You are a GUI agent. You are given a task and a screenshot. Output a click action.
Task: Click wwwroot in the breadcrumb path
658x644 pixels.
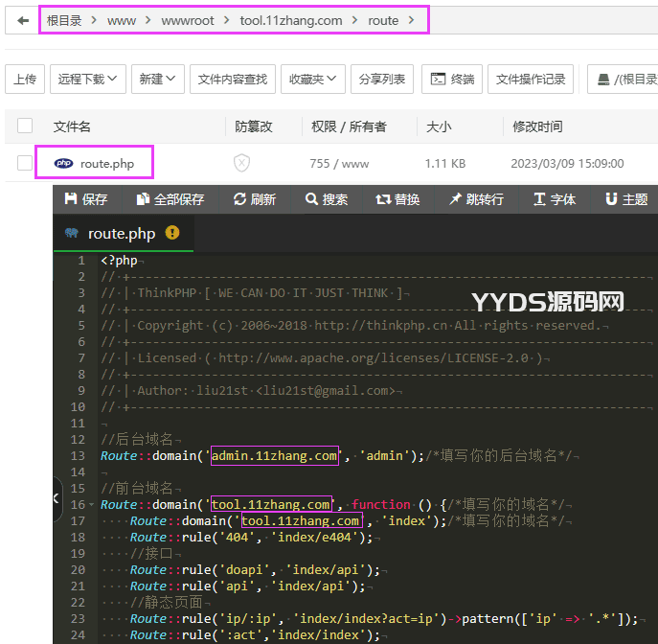point(188,20)
